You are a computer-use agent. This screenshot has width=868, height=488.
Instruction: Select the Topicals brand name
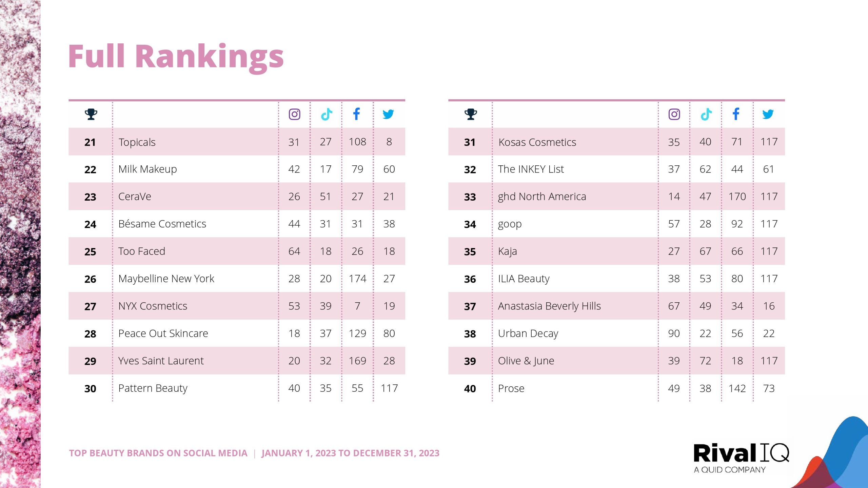(x=137, y=142)
